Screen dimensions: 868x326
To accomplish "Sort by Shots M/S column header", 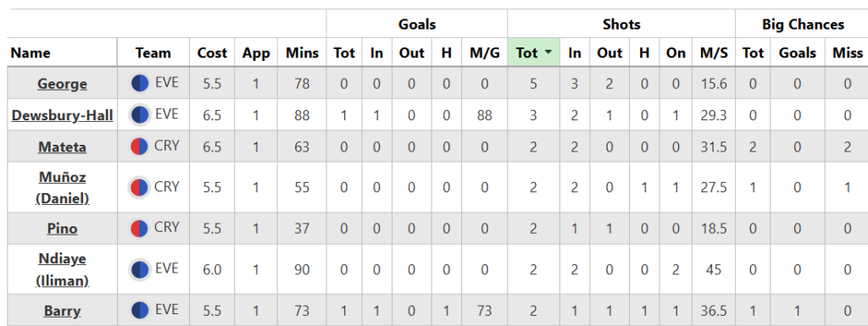I will [x=714, y=53].
